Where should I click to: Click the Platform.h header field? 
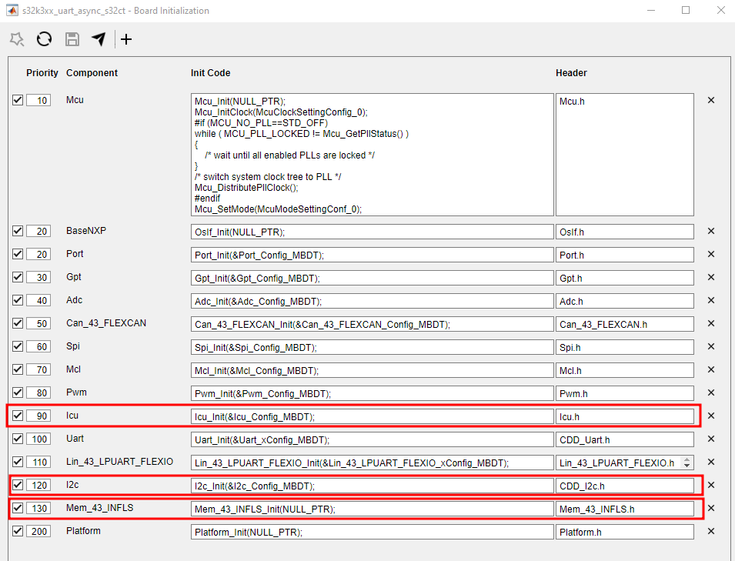625,531
